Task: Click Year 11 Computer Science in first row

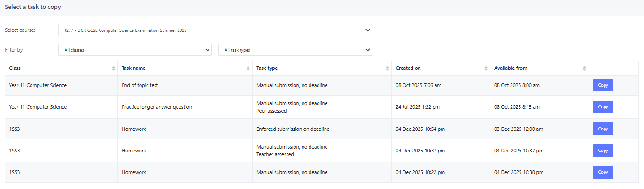Action: (38, 85)
